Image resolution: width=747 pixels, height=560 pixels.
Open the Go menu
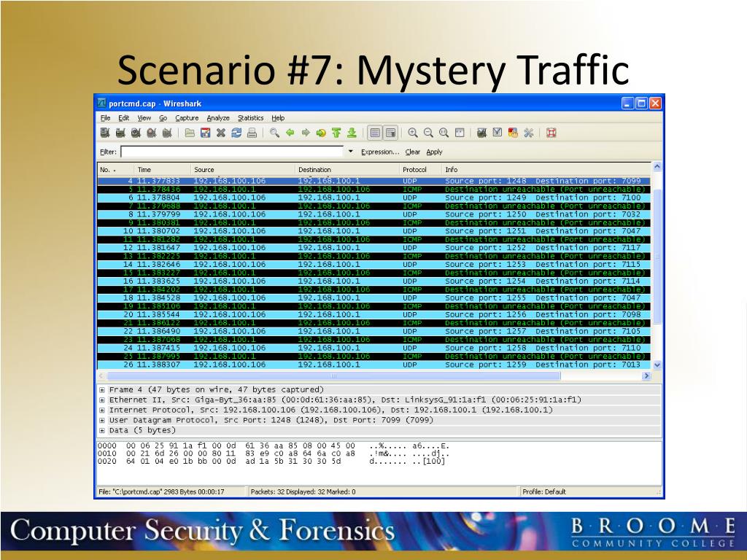tap(163, 118)
